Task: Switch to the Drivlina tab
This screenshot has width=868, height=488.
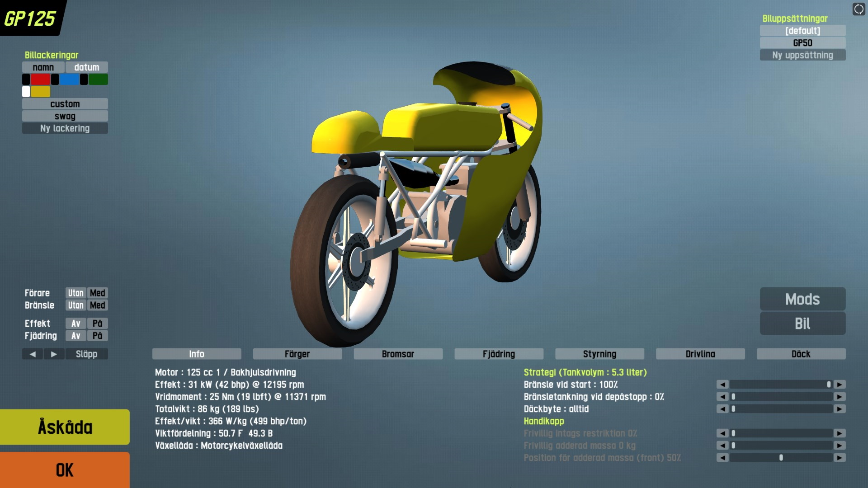Action: click(700, 354)
